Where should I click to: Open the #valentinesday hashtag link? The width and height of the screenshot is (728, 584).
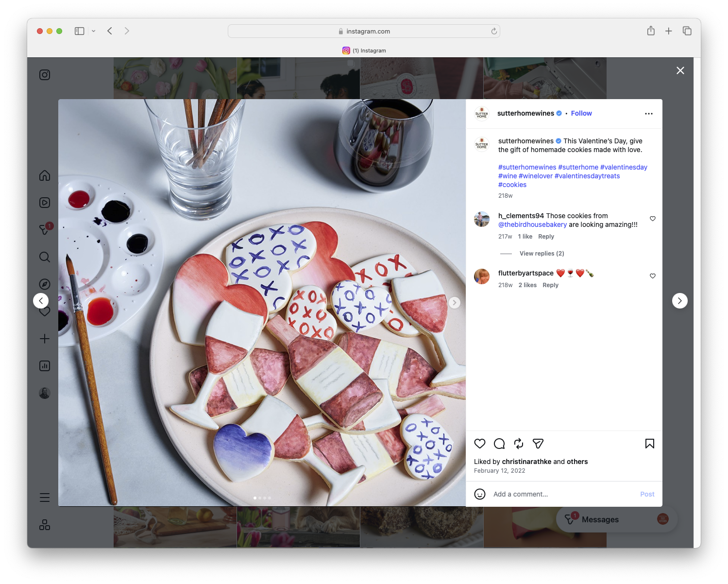click(624, 167)
